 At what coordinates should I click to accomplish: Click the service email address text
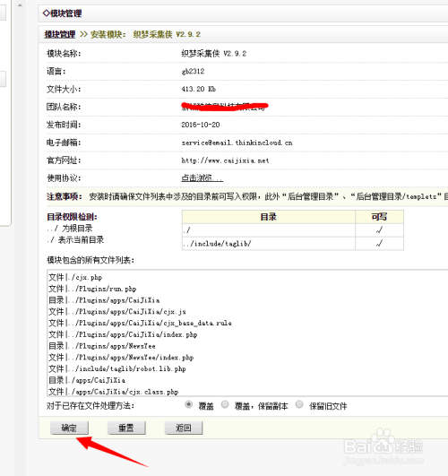(237, 143)
